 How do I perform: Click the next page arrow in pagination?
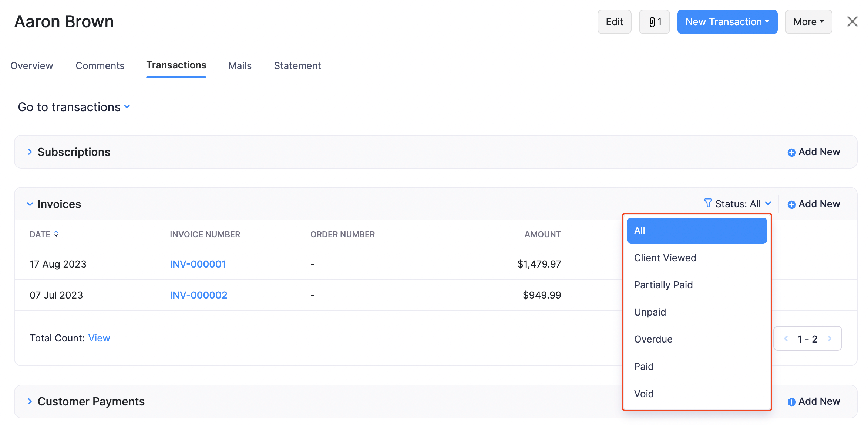tap(830, 338)
